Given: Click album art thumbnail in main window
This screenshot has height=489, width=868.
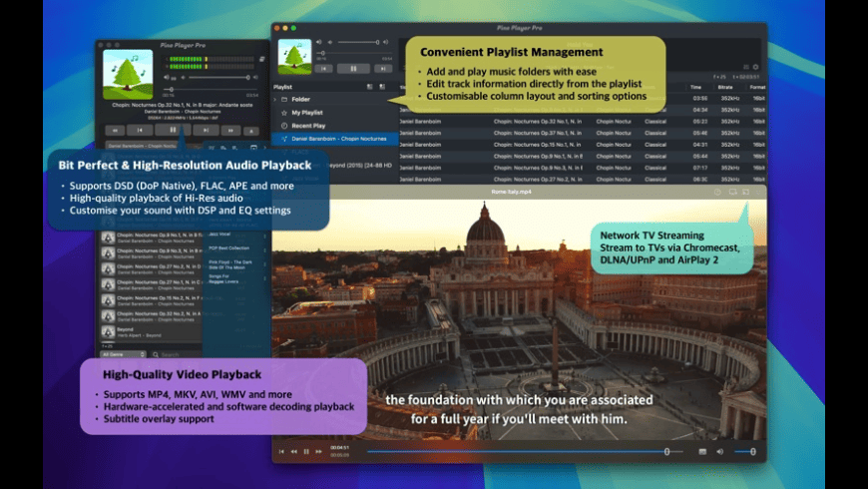Looking at the screenshot, I should (x=294, y=57).
